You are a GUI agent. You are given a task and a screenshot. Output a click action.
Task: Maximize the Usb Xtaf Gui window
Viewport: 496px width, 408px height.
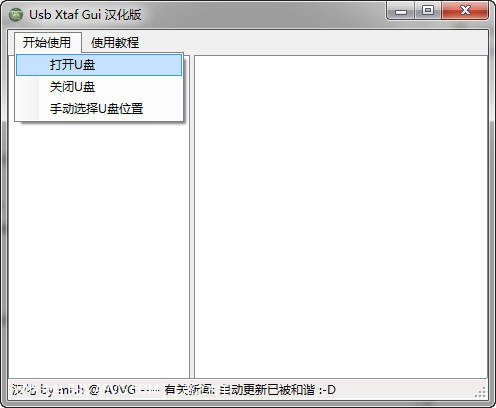(x=428, y=11)
